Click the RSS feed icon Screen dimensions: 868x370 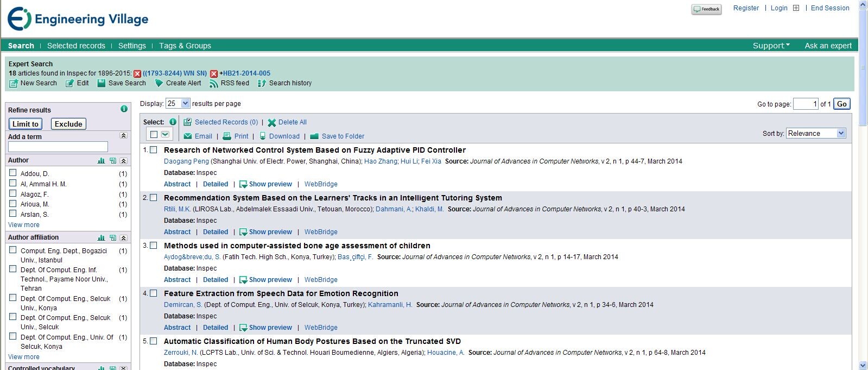click(x=214, y=83)
